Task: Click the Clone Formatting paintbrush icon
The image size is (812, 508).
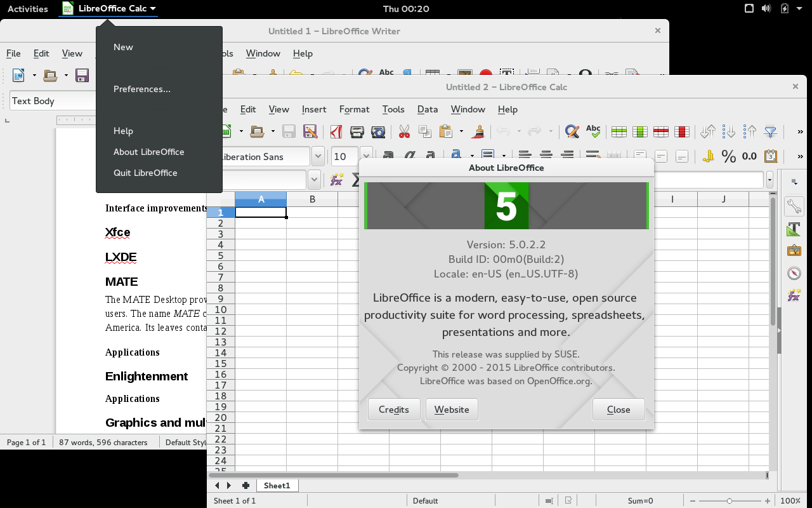Action: pyautogui.click(x=480, y=132)
